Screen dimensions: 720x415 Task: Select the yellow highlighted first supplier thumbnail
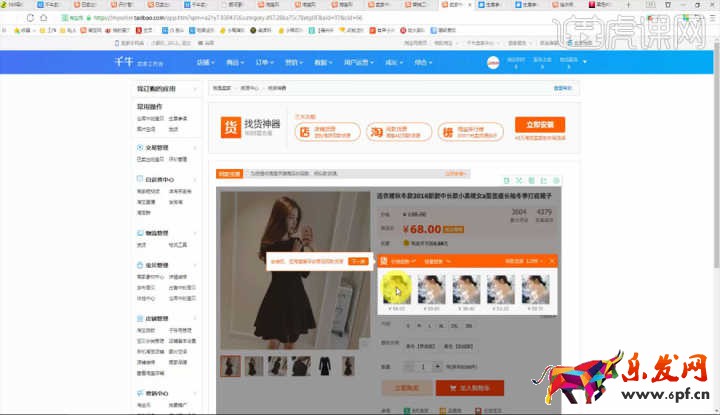tap(396, 289)
